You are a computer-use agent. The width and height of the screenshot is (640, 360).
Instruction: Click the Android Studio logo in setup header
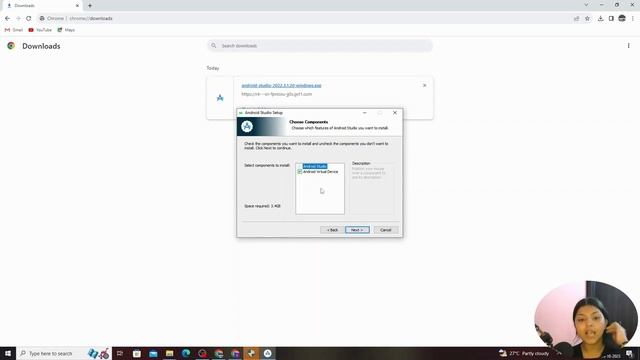(x=247, y=127)
